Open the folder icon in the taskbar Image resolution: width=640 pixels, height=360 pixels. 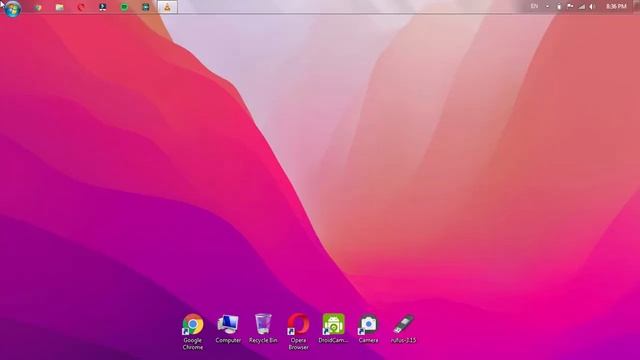coord(60,7)
